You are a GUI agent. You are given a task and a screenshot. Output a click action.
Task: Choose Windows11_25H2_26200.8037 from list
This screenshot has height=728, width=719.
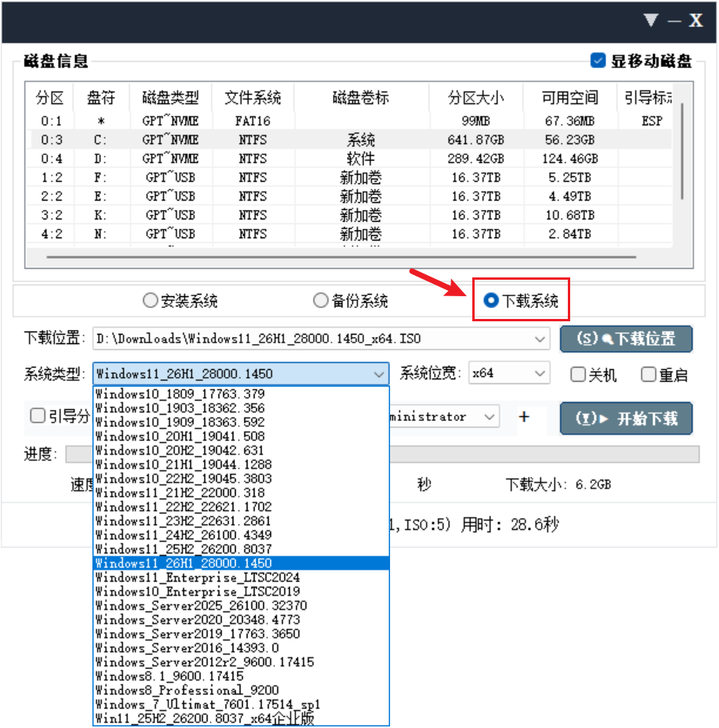[x=241, y=549]
